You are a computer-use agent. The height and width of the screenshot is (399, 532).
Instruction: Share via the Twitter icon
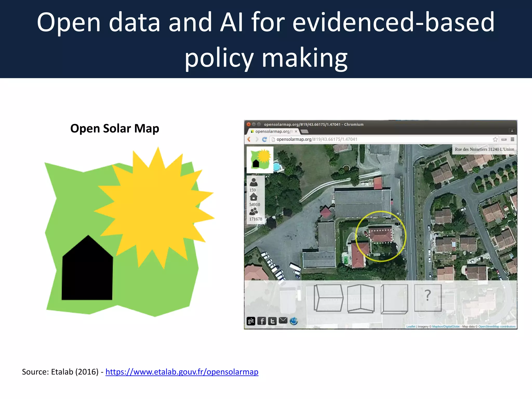coord(272,321)
